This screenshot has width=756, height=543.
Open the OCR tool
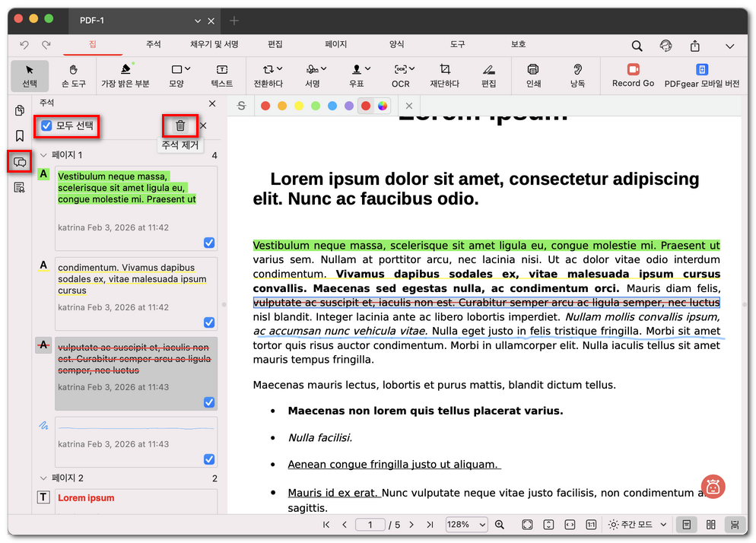click(x=400, y=75)
